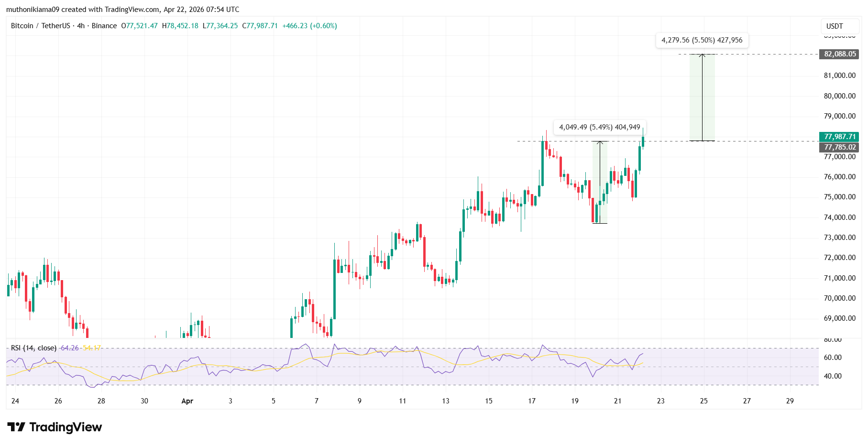Viewport: 868px width, 445px height.
Task: Click the TradingView wordmark at bottom left
Action: 66,427
